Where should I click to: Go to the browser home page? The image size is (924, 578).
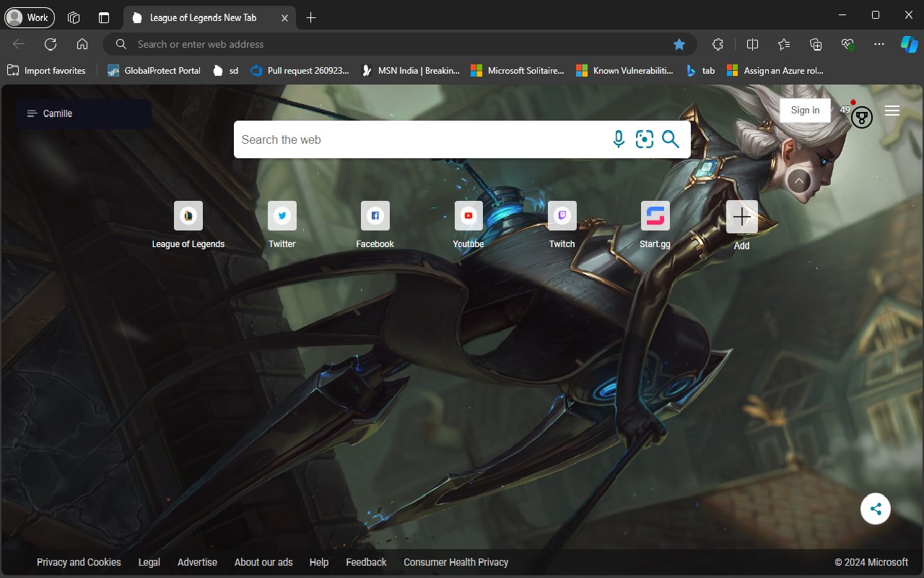pyautogui.click(x=82, y=44)
